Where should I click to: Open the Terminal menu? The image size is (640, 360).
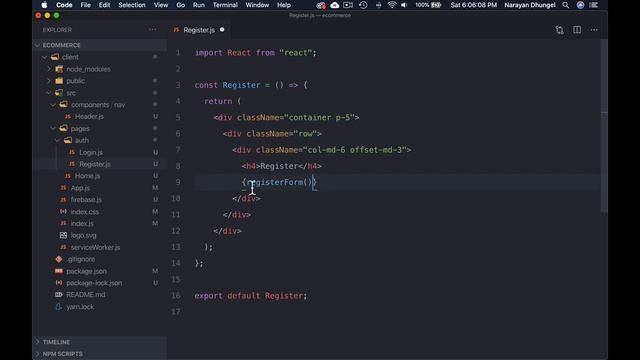(x=225, y=5)
